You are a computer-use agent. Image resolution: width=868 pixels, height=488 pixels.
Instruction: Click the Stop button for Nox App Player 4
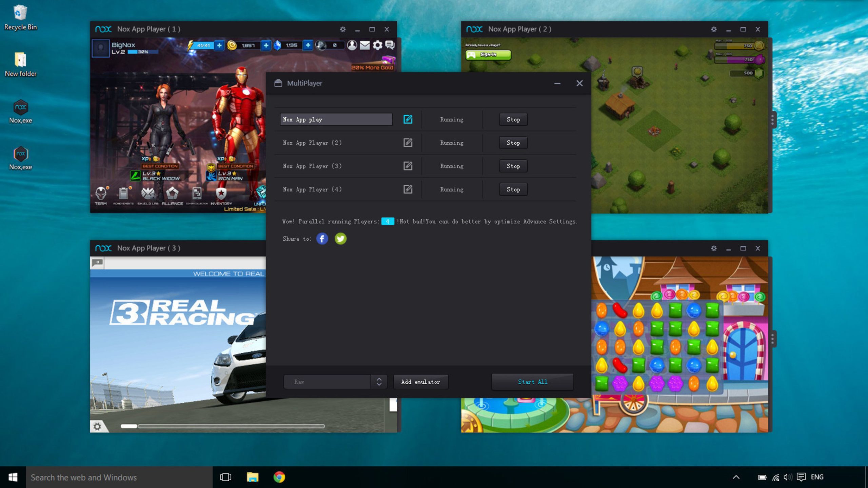[x=513, y=189]
